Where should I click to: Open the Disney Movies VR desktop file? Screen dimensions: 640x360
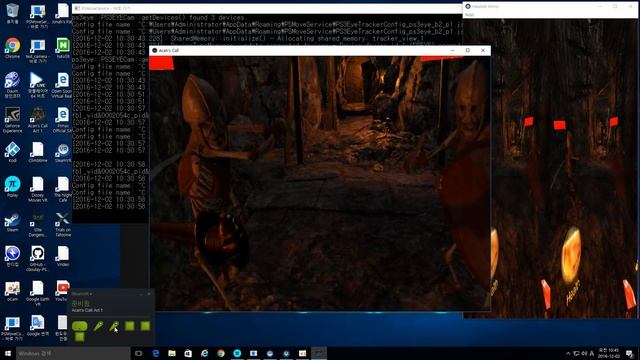tap(38, 189)
